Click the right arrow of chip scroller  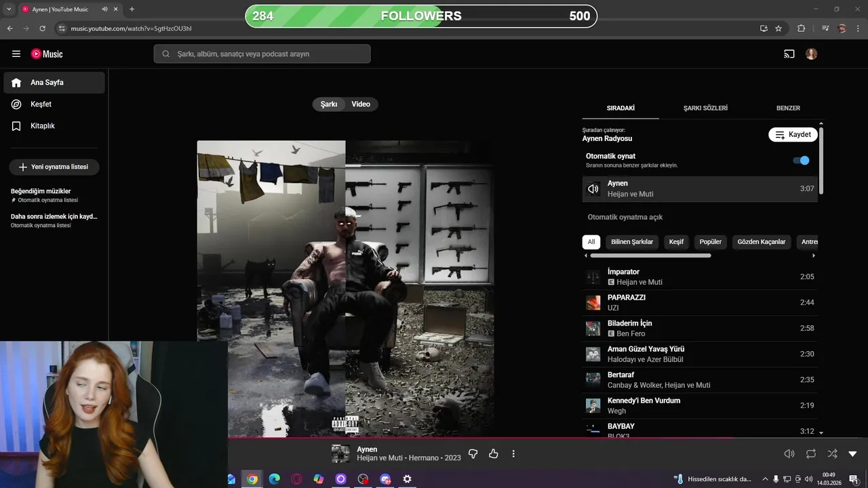814,256
